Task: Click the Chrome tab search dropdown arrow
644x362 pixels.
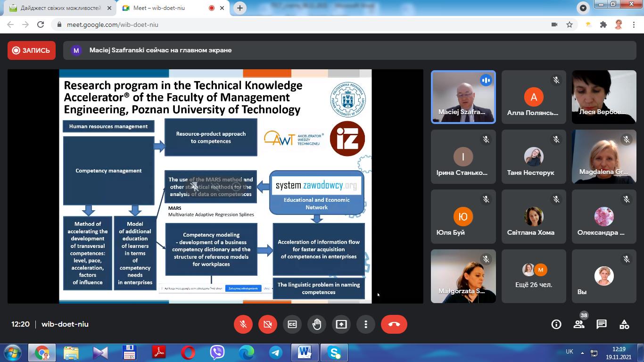Action: point(583,8)
